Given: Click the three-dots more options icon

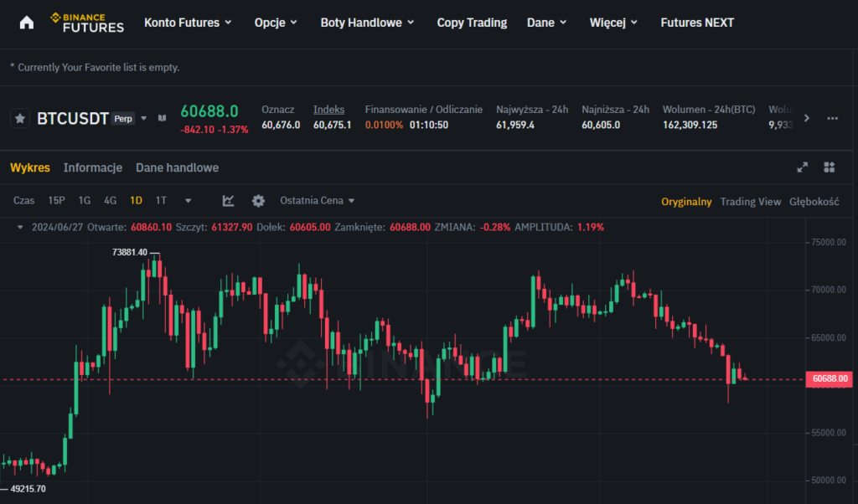Looking at the screenshot, I should (832, 118).
